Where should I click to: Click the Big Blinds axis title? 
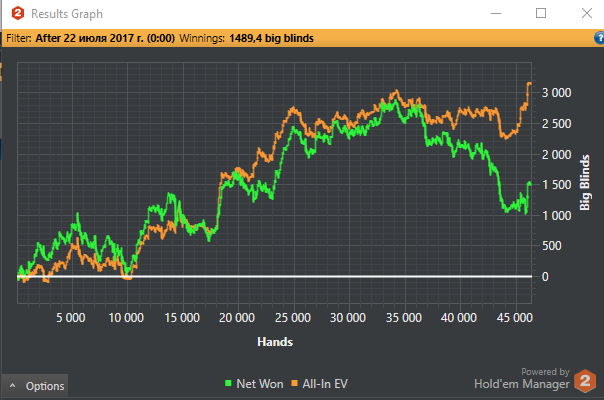pos(585,182)
